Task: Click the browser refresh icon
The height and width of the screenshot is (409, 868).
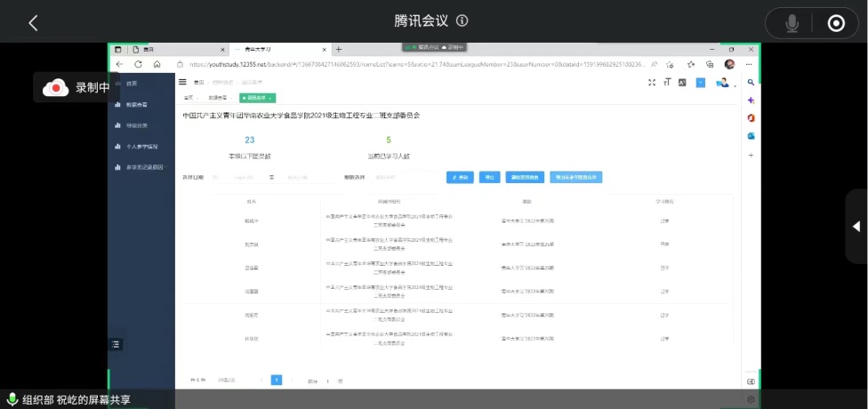Action: click(x=139, y=64)
